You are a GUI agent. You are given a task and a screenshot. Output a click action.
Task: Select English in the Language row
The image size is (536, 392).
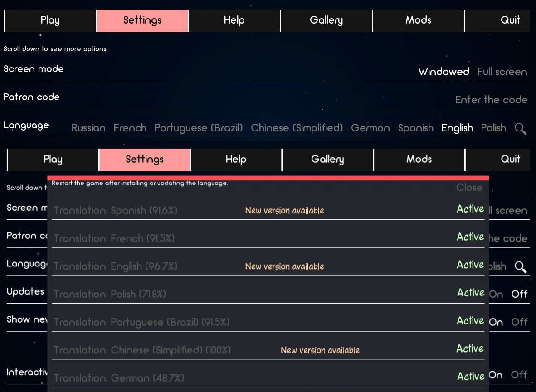pos(457,128)
